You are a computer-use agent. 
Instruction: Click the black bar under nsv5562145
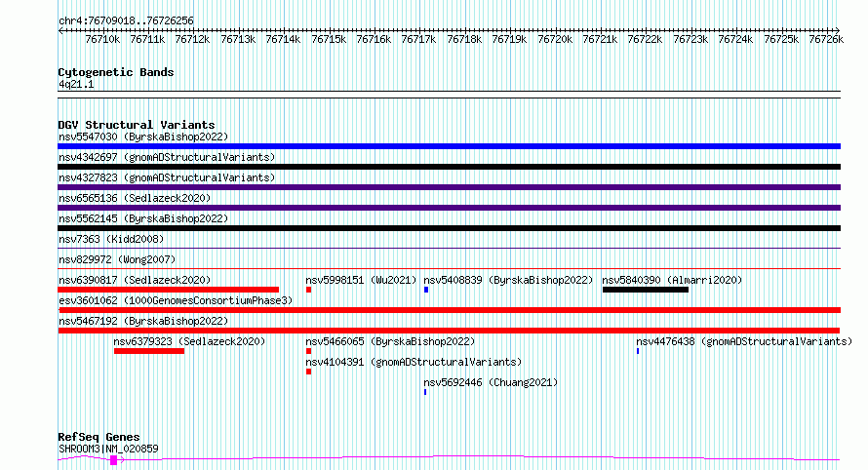pyautogui.click(x=449, y=228)
